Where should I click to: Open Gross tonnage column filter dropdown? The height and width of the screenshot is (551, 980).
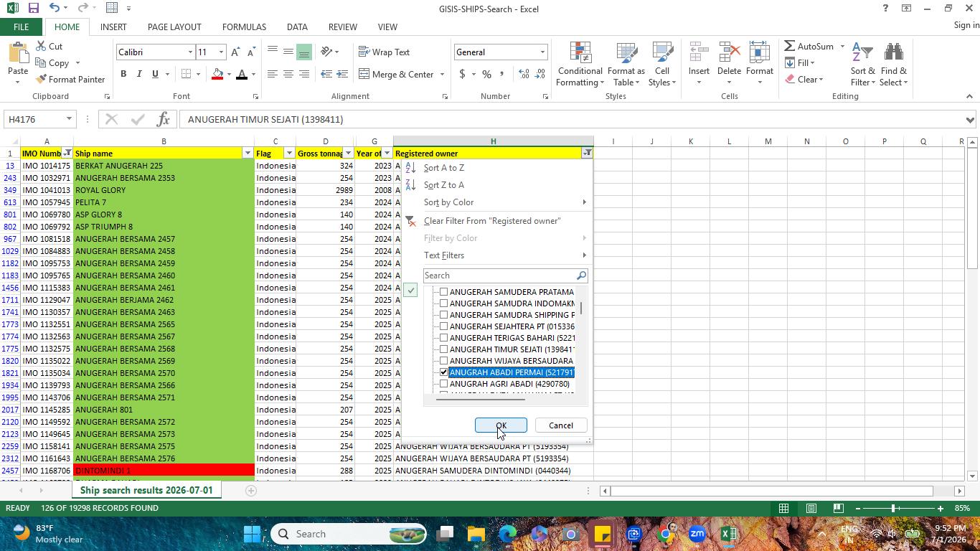(348, 153)
